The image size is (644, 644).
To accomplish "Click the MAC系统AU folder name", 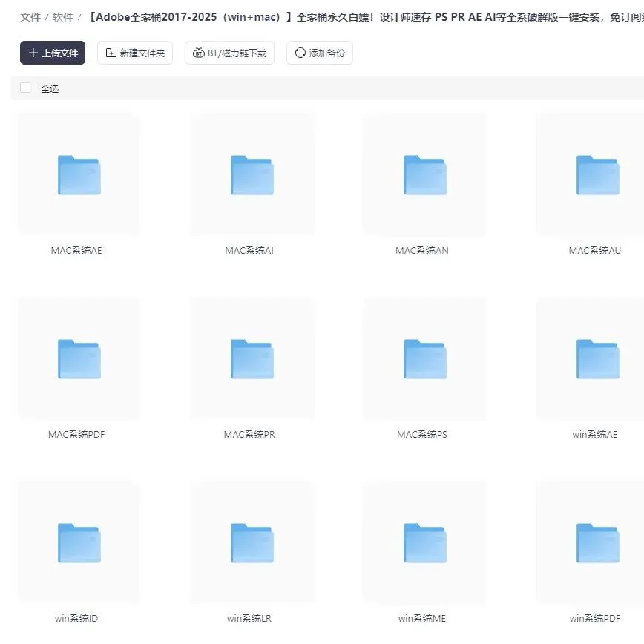I will click(595, 250).
